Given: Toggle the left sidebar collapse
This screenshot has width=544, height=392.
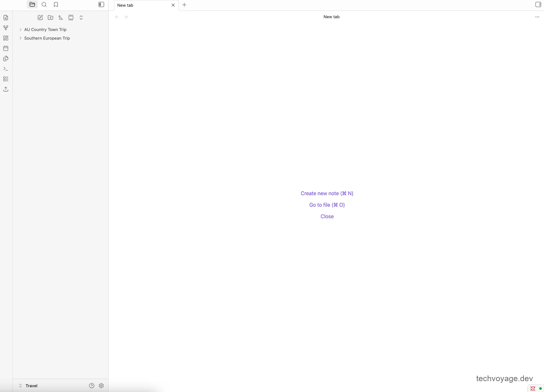Looking at the screenshot, I should coord(101,4).
